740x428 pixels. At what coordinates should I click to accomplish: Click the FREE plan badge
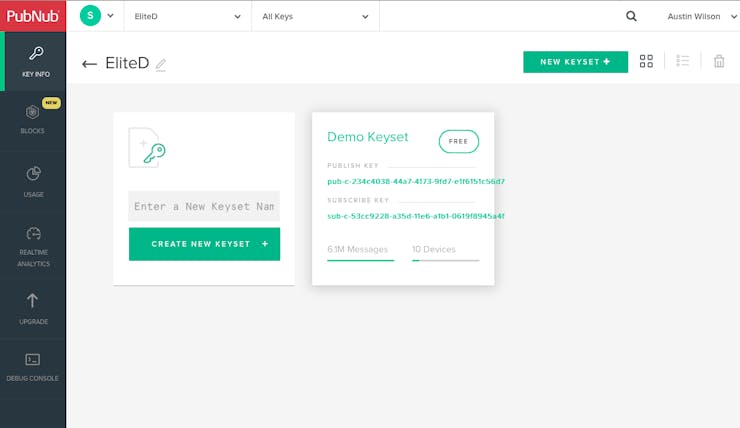459,141
